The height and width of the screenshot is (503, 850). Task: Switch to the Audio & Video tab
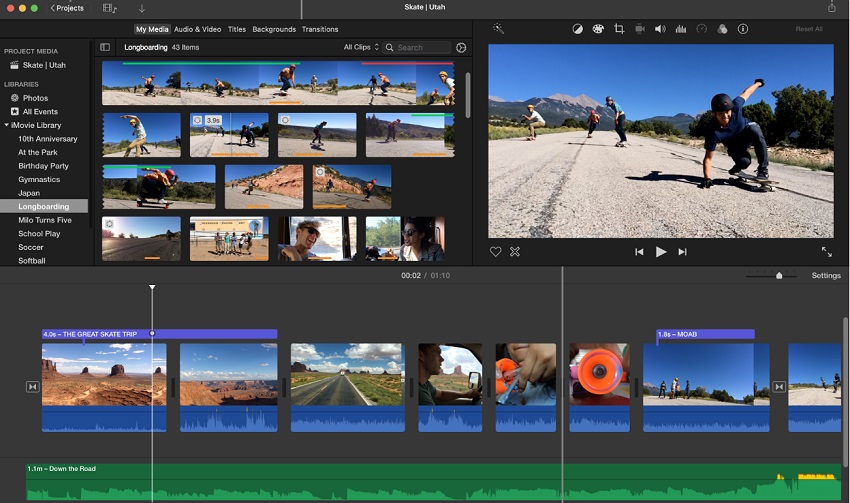tap(198, 29)
